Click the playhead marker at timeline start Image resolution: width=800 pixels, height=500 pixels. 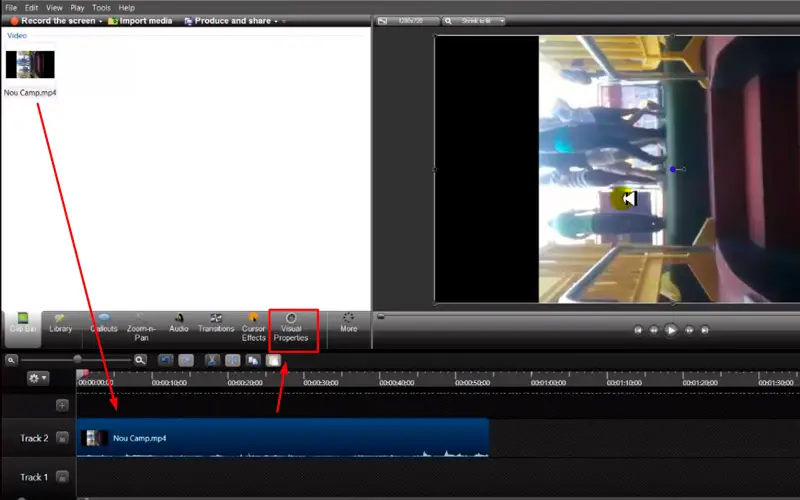tap(83, 374)
